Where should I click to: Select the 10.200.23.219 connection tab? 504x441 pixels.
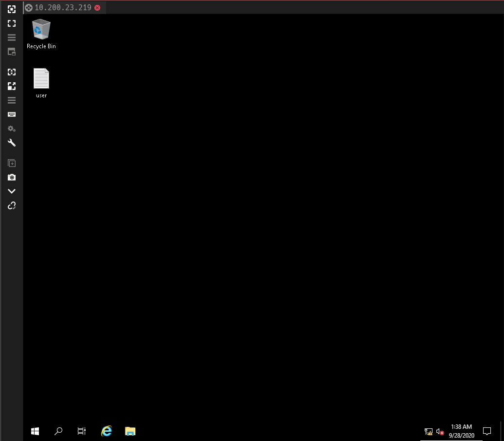tap(63, 7)
